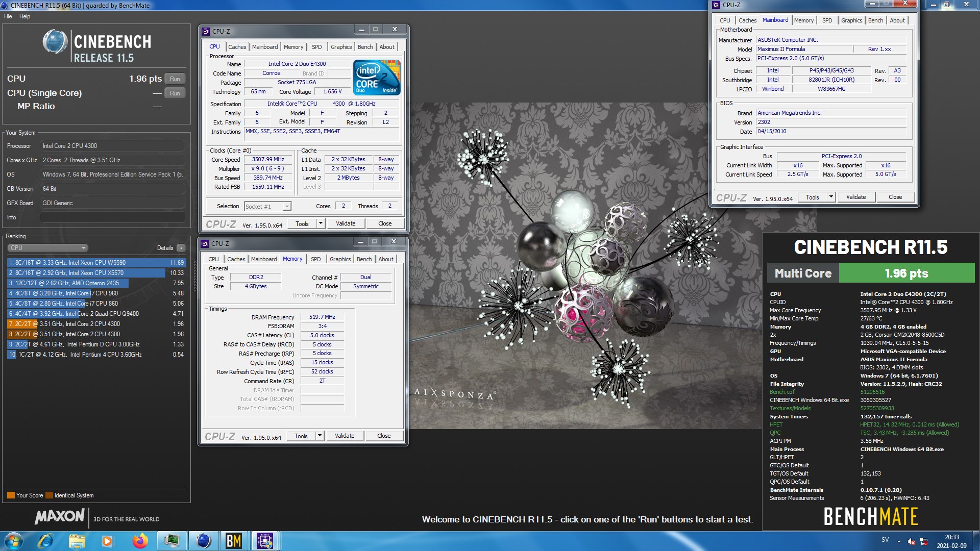Show hidden tray icons arrow
The height and width of the screenshot is (551, 980).
point(899,542)
